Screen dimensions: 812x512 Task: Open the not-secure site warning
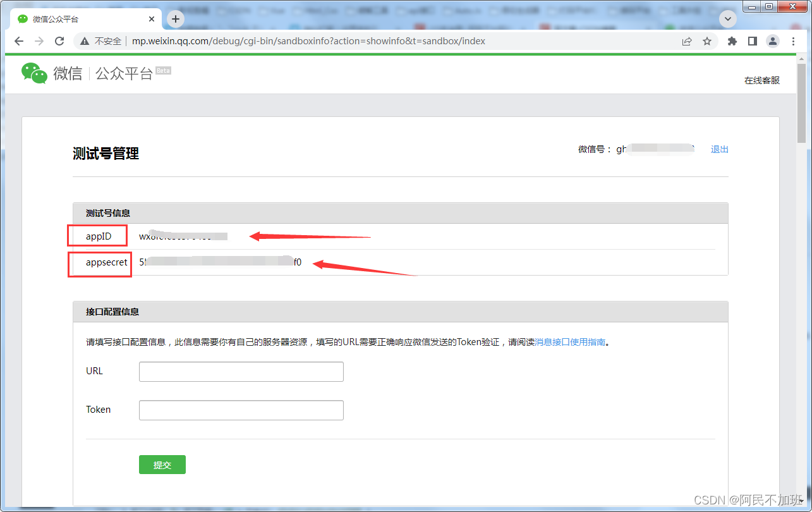(100, 41)
